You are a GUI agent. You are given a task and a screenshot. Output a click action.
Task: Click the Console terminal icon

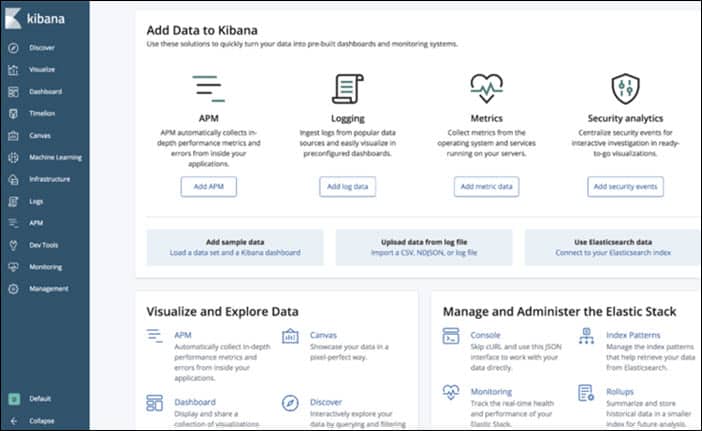pos(451,336)
